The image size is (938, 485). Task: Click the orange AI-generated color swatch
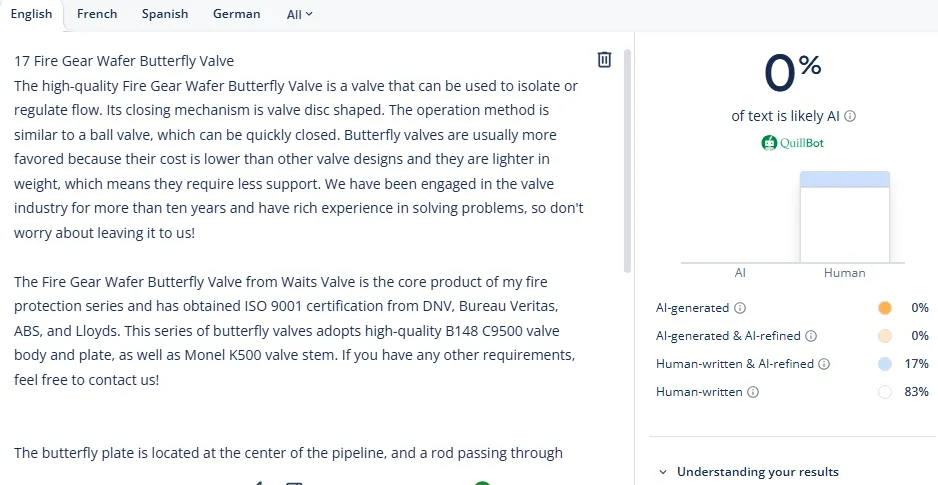[884, 308]
